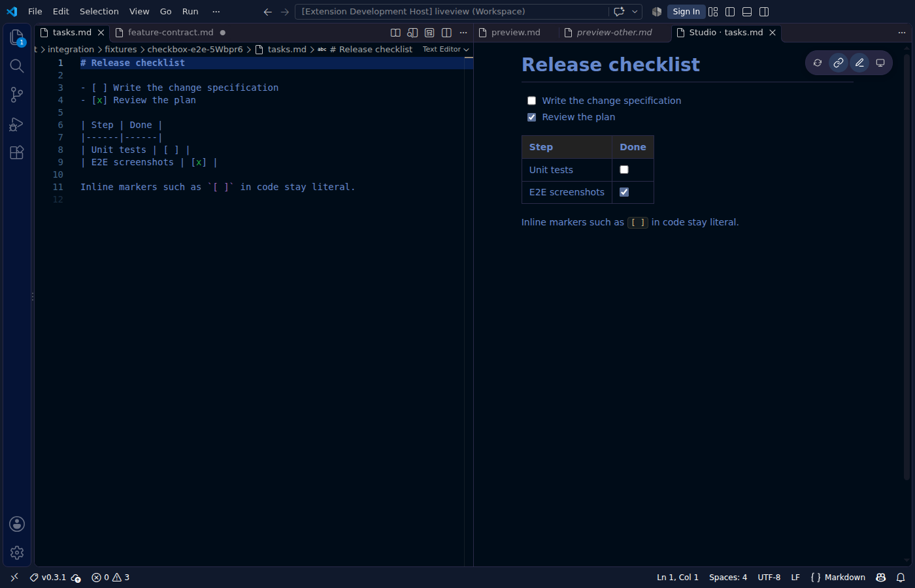Open the more actions menu for the right editor group
915x588 pixels.
(x=902, y=32)
